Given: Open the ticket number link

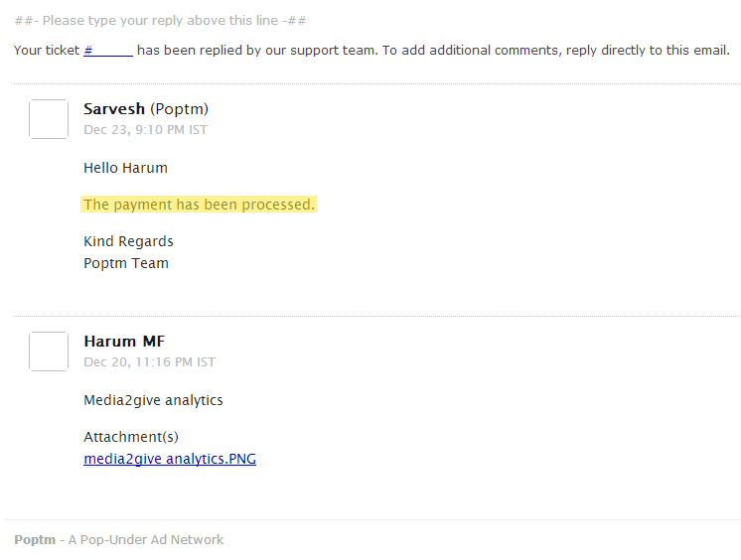Looking at the screenshot, I should pyautogui.click(x=107, y=51).
